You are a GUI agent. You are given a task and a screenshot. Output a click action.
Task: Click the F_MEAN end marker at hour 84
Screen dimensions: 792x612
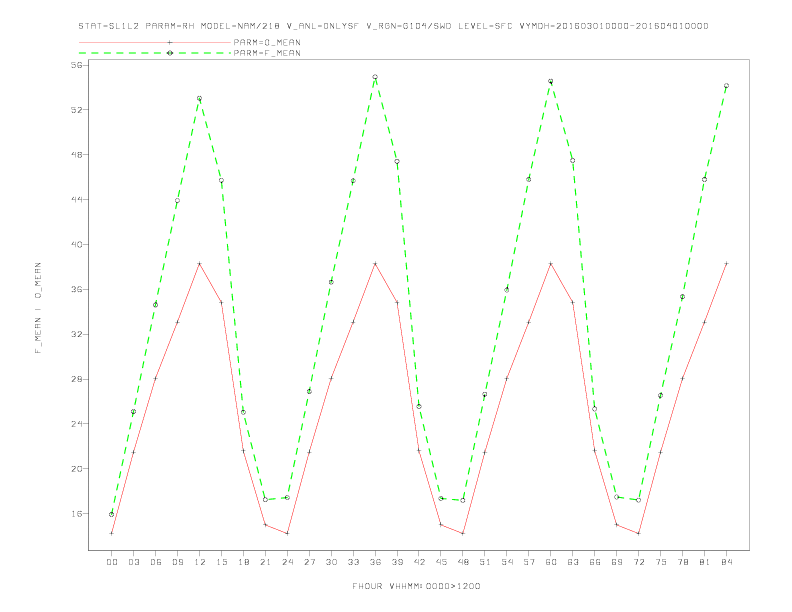[727, 86]
